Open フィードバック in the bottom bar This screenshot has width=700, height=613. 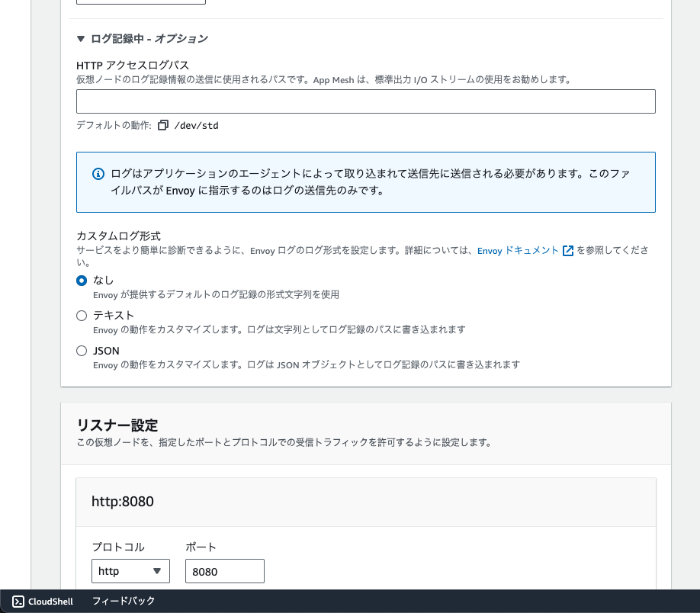click(124, 601)
